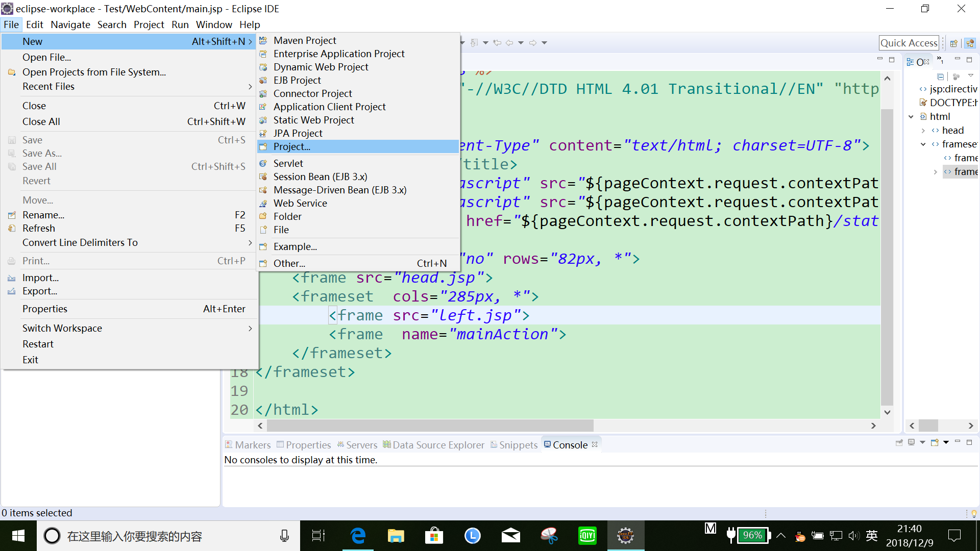Select Project... from New submenu
Viewport: 980px width, 551px height.
tap(292, 146)
